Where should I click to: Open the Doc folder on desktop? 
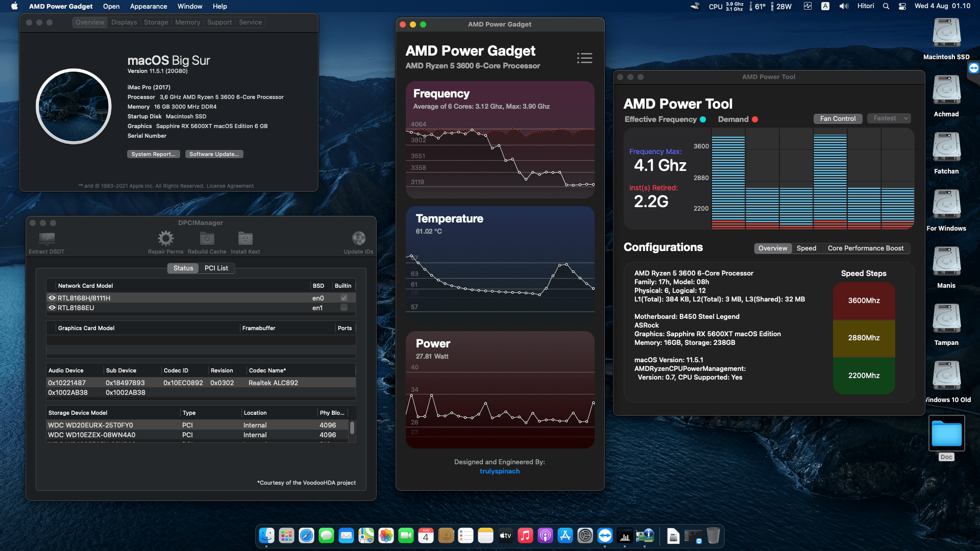[x=946, y=433]
